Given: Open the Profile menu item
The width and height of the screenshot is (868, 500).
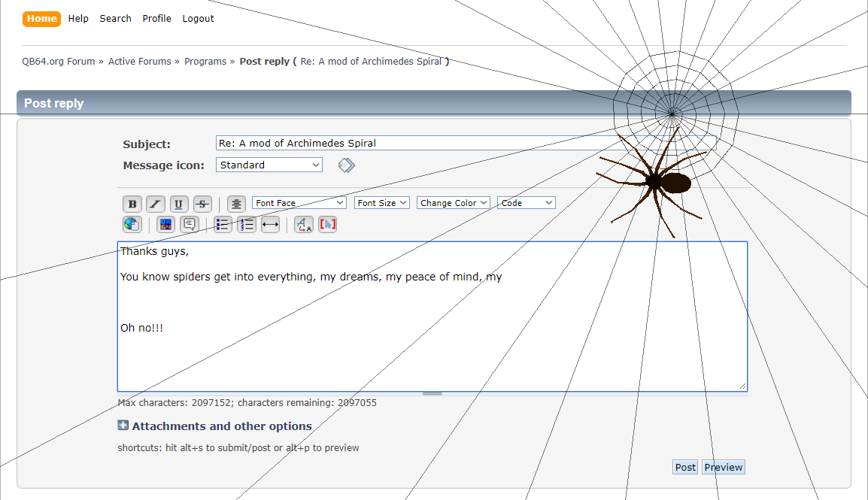Looking at the screenshot, I should (x=157, y=18).
